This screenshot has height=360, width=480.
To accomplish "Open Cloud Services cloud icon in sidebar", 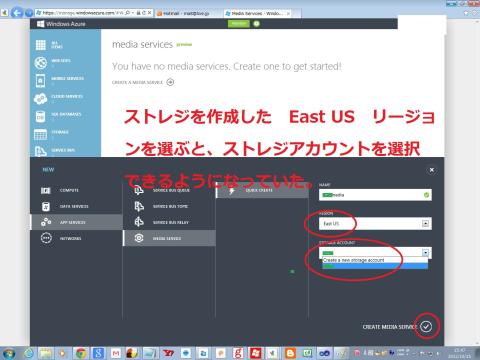I will coord(41,98).
